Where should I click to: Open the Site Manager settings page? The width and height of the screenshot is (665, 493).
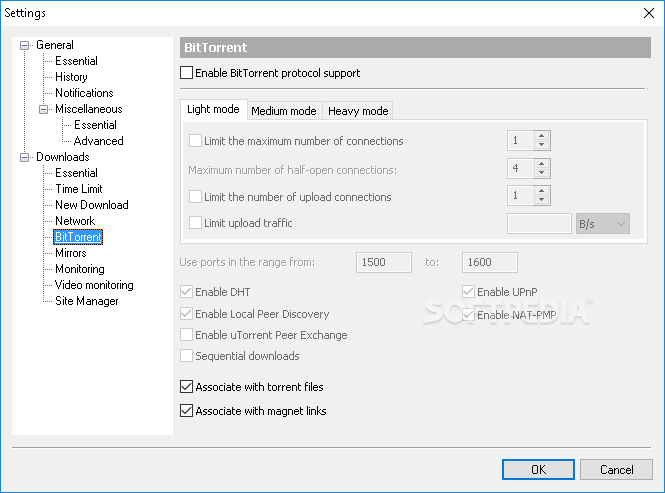click(87, 301)
